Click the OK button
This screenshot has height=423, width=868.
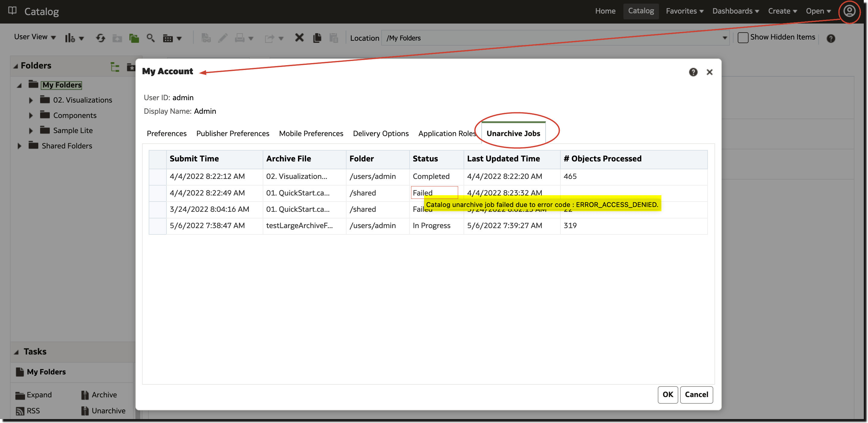click(x=667, y=394)
